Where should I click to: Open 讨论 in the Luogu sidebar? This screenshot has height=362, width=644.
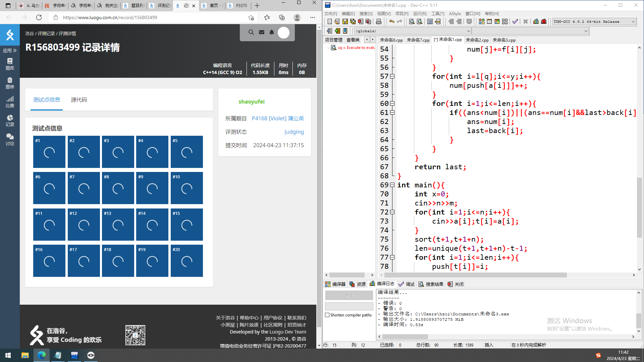click(10, 139)
